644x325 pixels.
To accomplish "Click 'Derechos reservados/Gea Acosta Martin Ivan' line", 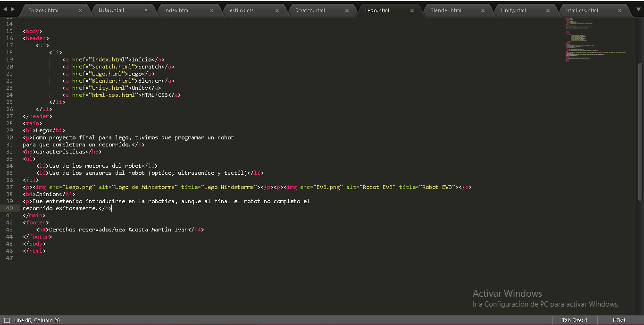I will click(x=120, y=230).
